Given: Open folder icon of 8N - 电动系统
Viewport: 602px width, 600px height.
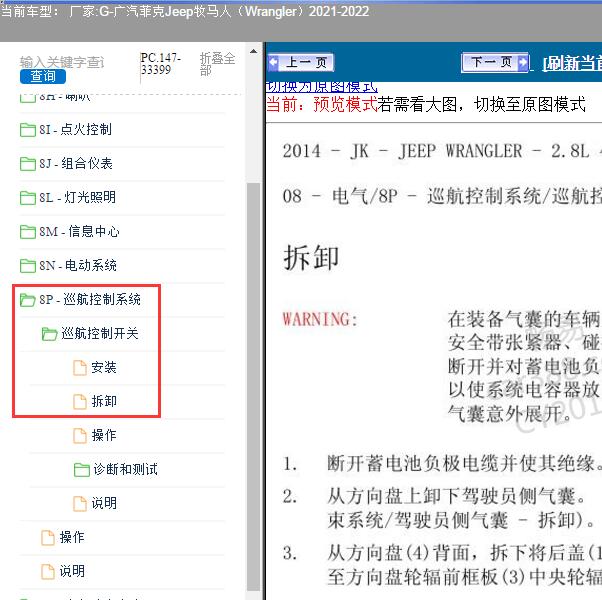Looking at the screenshot, I should pos(28,265).
